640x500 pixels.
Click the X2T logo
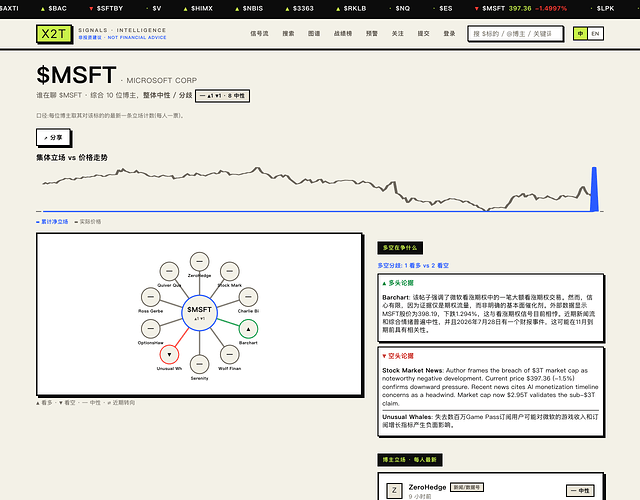[54, 34]
